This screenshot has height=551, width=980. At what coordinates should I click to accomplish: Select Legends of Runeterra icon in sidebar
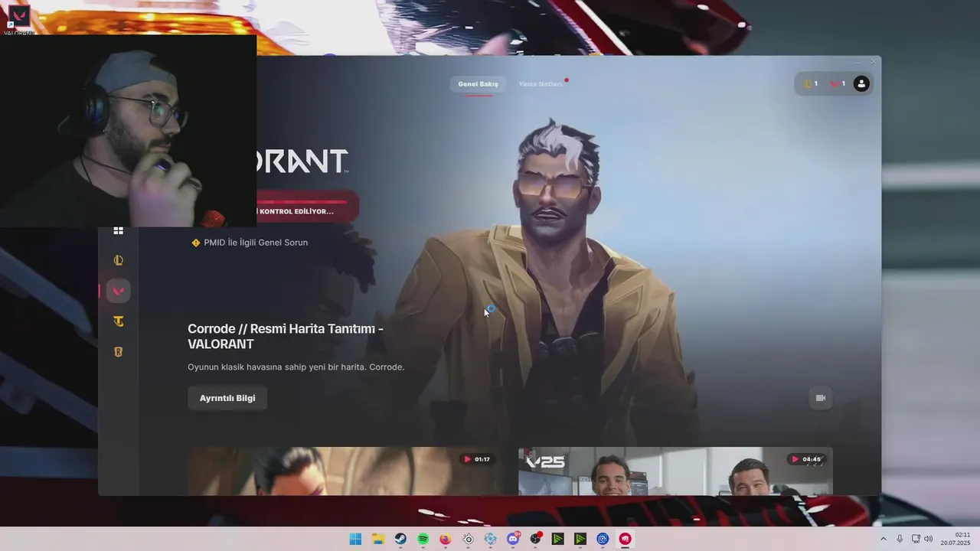118,352
